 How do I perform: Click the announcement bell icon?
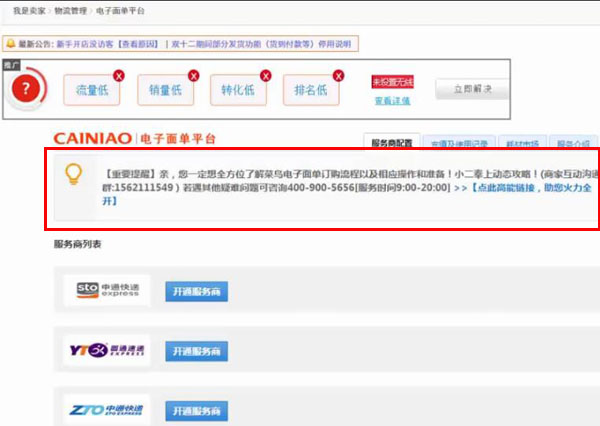11,44
